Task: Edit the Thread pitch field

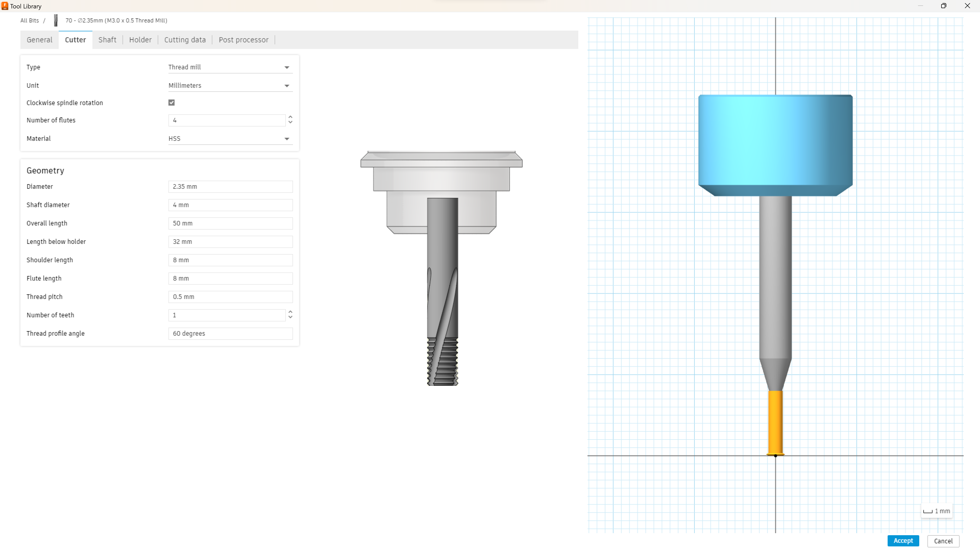Action: (230, 297)
